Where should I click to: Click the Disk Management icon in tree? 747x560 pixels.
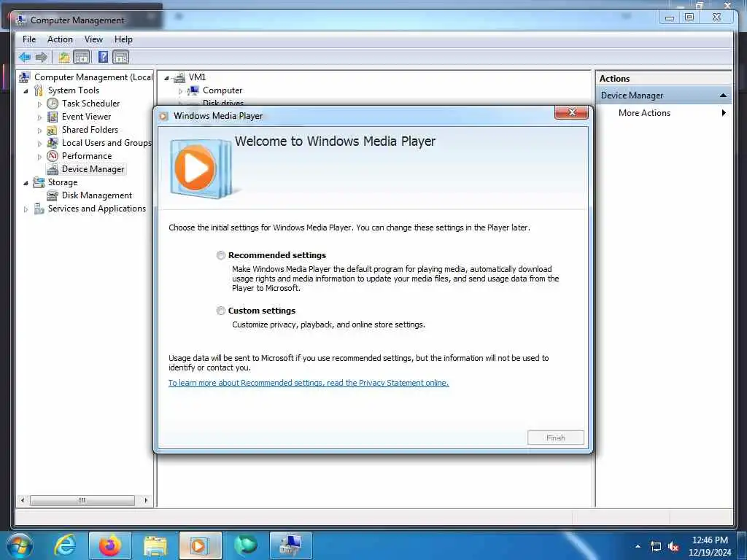tap(53, 195)
